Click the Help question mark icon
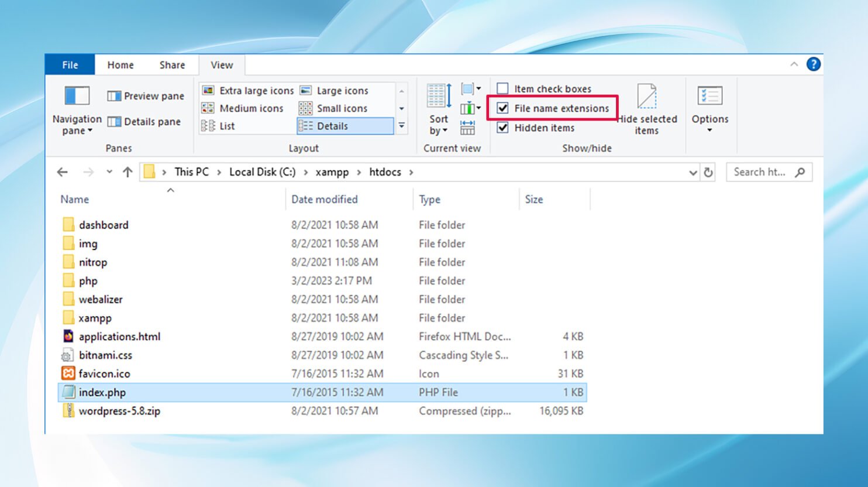 coord(813,64)
